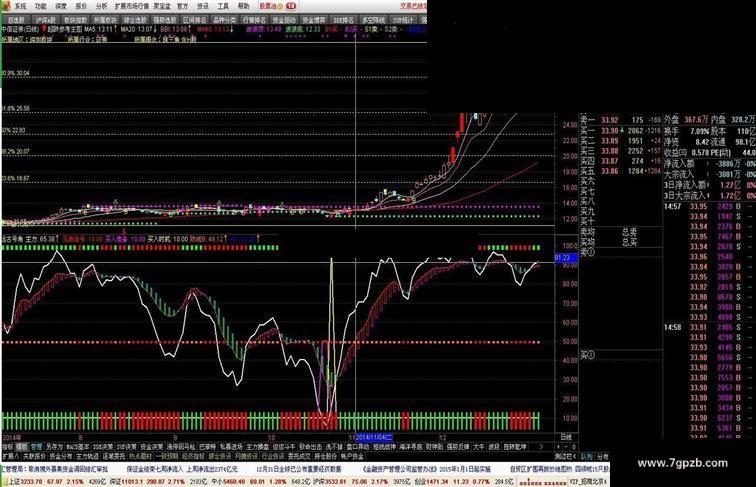The width and height of the screenshot is (756, 487).
Task: Select the 指标 tab below the chart
Action: (x=7, y=447)
